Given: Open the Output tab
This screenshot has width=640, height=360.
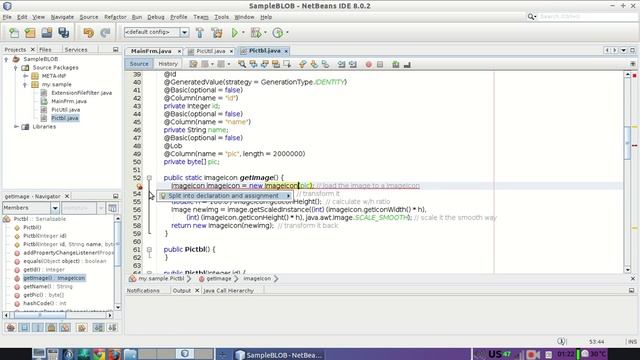Looking at the screenshot, I should coord(182,291).
